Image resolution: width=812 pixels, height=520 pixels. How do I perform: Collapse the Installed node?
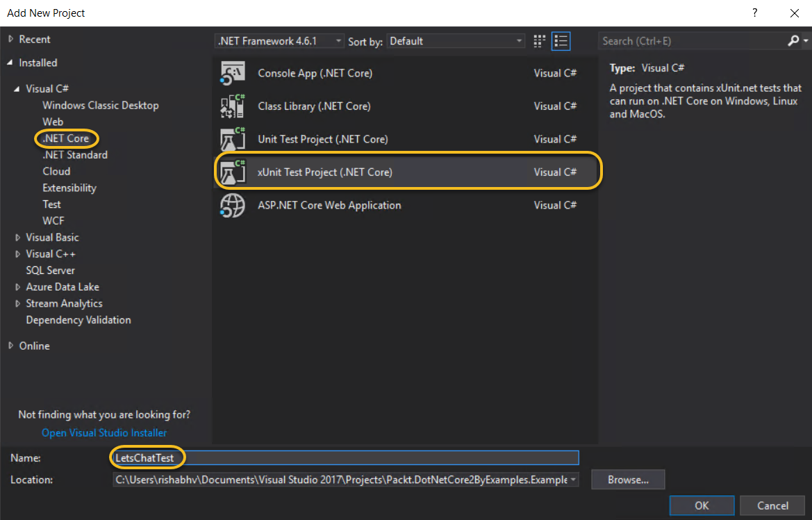click(x=10, y=63)
